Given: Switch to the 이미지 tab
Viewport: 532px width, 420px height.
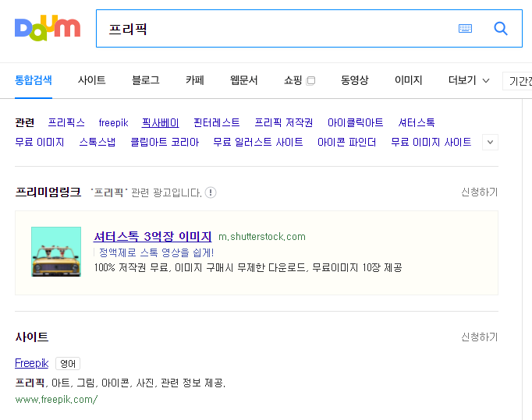Looking at the screenshot, I should point(408,80).
